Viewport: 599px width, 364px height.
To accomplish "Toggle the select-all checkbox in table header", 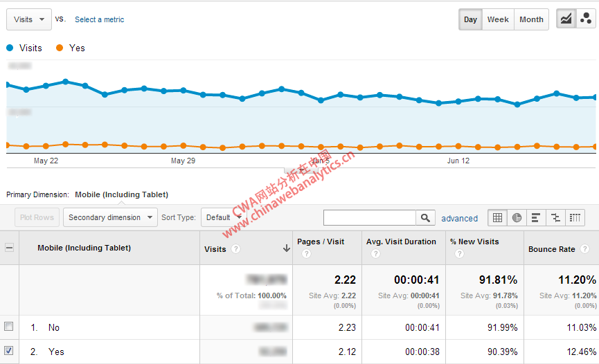I will click(9, 248).
